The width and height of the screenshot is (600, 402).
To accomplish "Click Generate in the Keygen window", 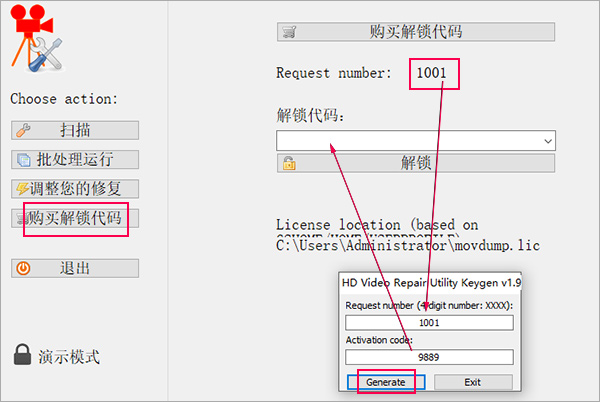I will pos(386,382).
